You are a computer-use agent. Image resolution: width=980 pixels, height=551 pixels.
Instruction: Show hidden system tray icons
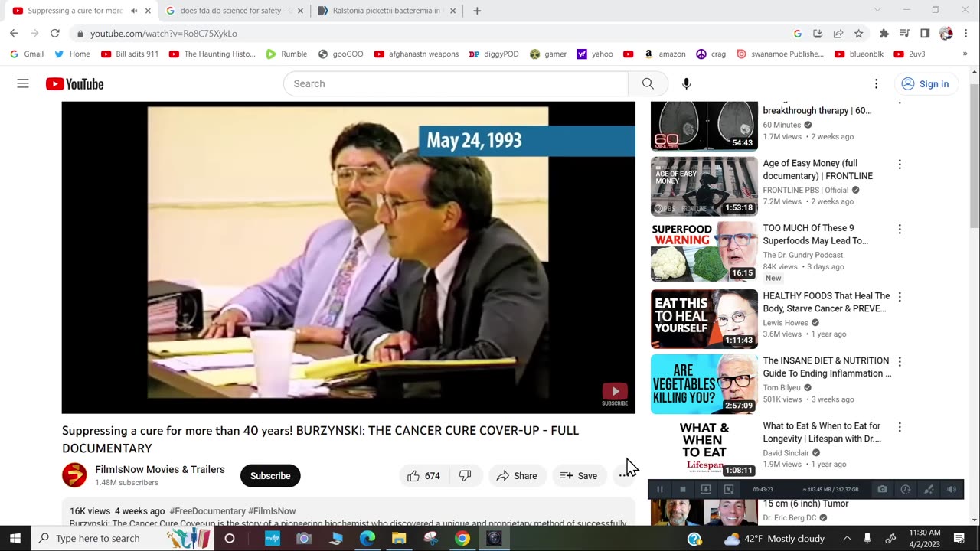coord(847,538)
